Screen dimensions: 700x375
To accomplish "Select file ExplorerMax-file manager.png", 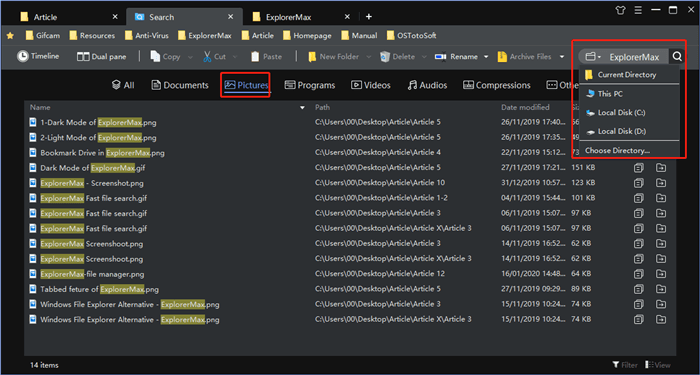I will coord(92,274).
